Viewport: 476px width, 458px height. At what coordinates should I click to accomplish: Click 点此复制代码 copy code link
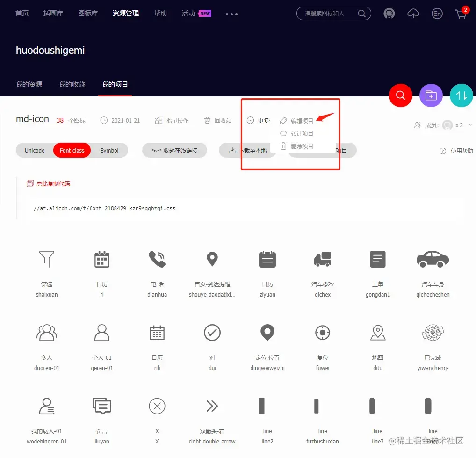point(49,183)
